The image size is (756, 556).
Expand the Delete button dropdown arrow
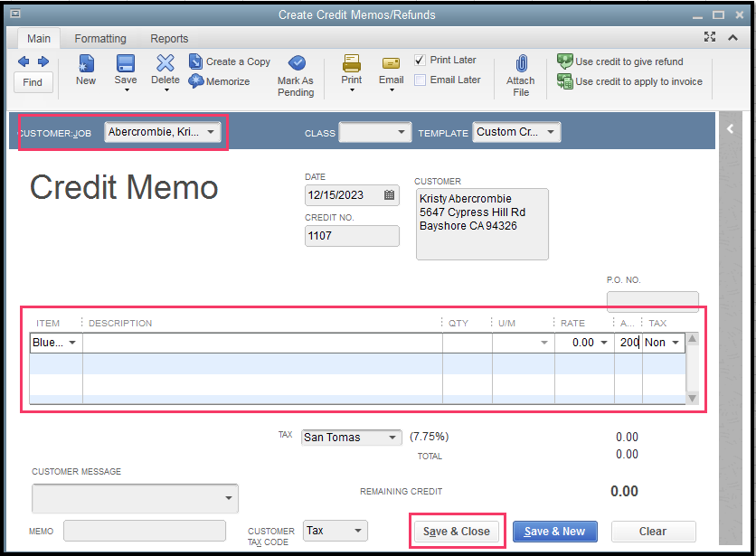coord(166,90)
